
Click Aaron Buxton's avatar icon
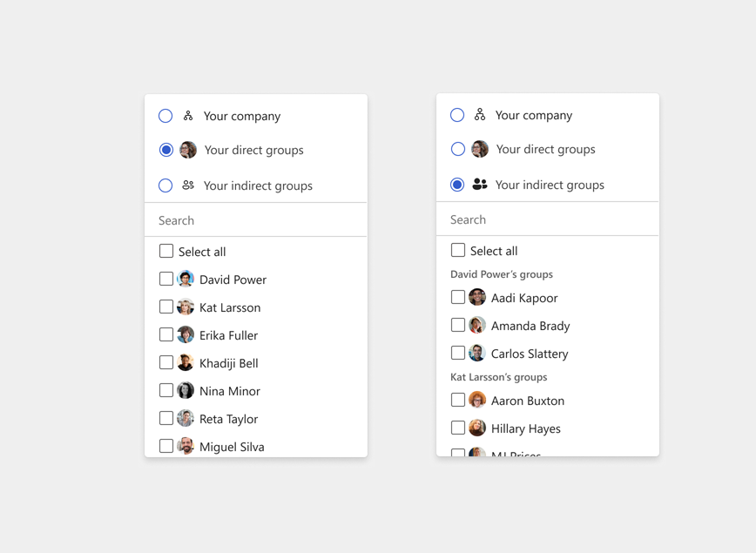[x=477, y=401]
